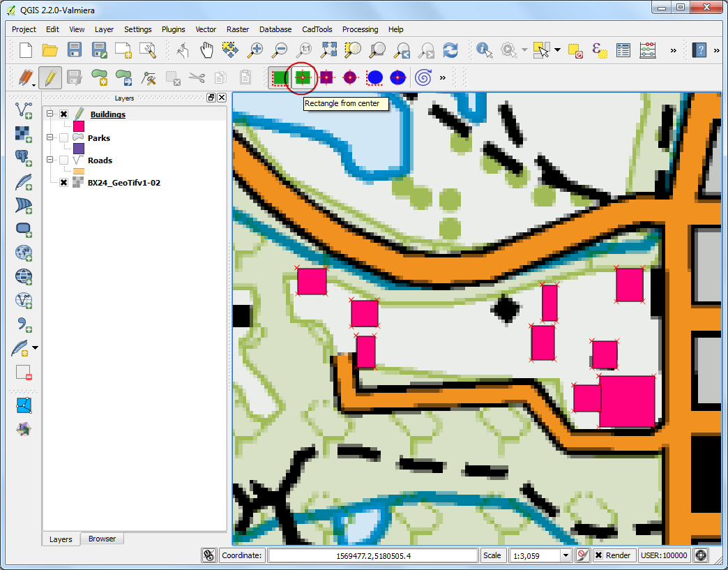The image size is (728, 570).
Task: Select the Move Feature tool
Action: click(x=123, y=77)
